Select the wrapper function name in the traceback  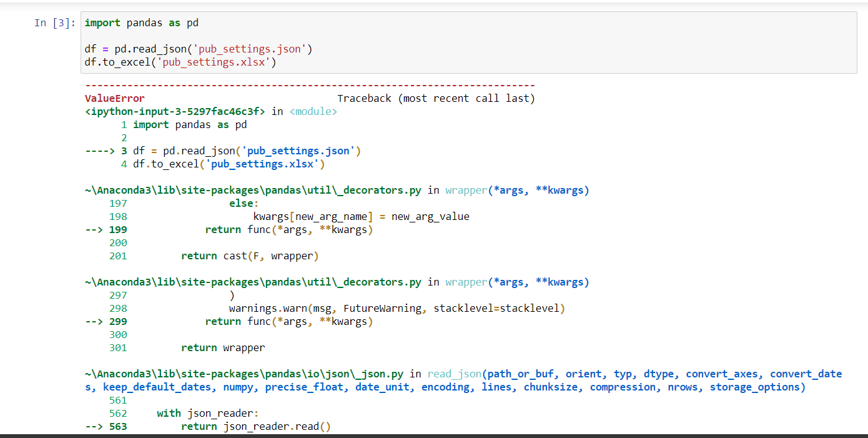pyautogui.click(x=465, y=190)
